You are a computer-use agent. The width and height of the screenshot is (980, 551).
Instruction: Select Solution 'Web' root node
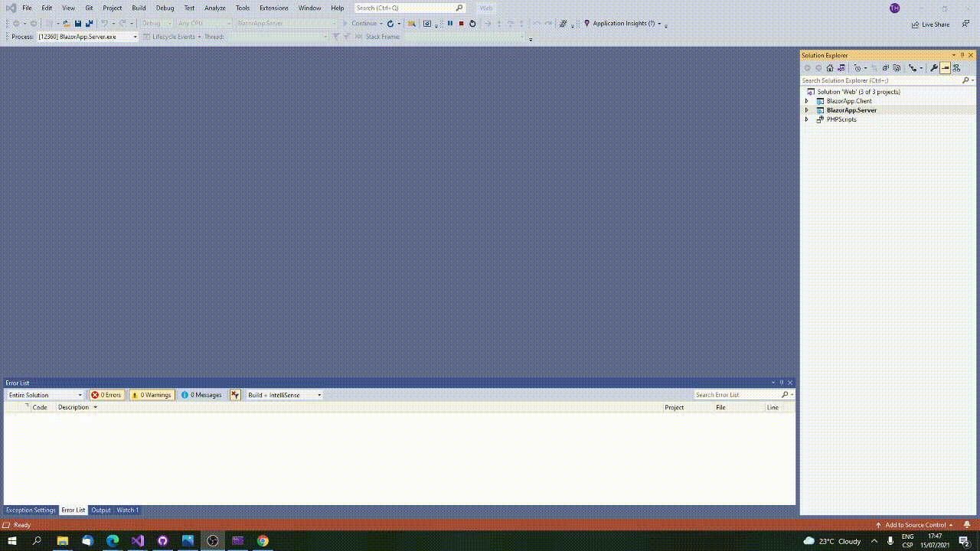point(858,92)
